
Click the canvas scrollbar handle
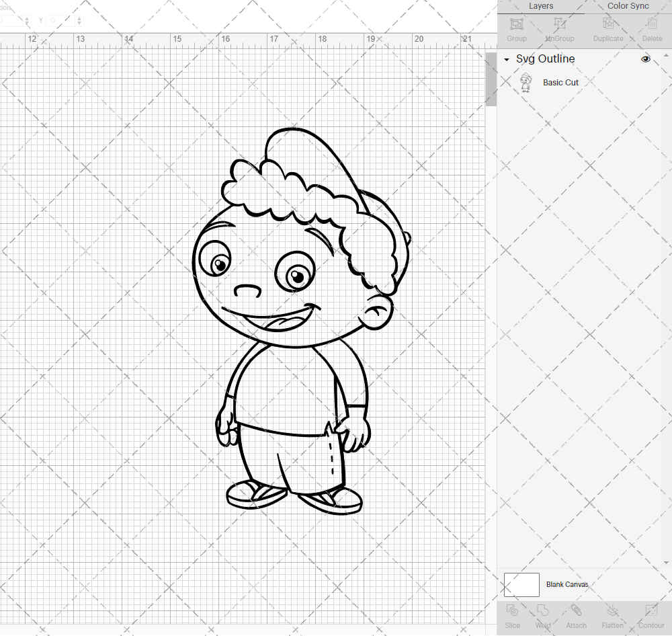point(490,79)
